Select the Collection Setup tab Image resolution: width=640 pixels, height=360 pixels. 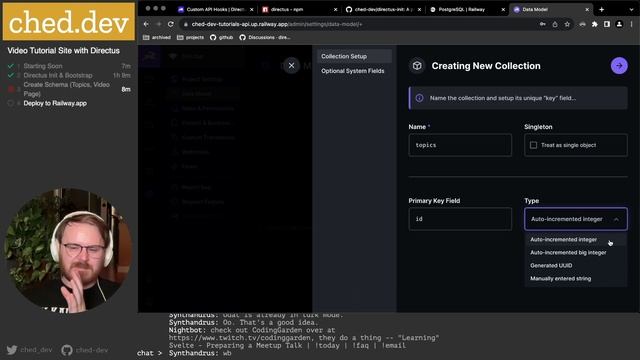point(354,56)
